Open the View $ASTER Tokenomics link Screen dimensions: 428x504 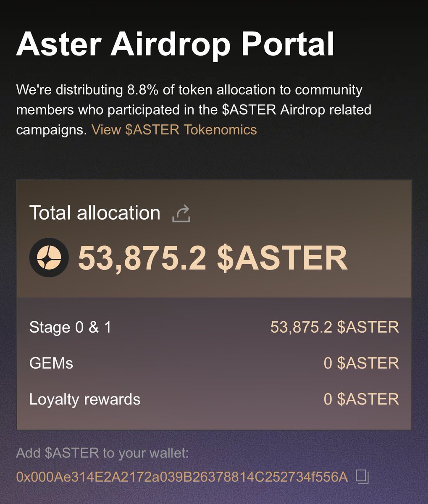174,129
